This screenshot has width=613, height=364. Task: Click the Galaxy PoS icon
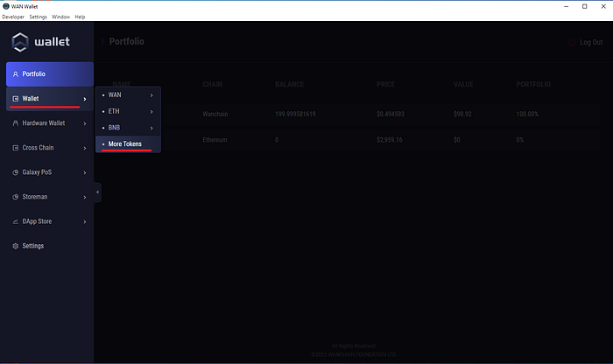(x=15, y=172)
